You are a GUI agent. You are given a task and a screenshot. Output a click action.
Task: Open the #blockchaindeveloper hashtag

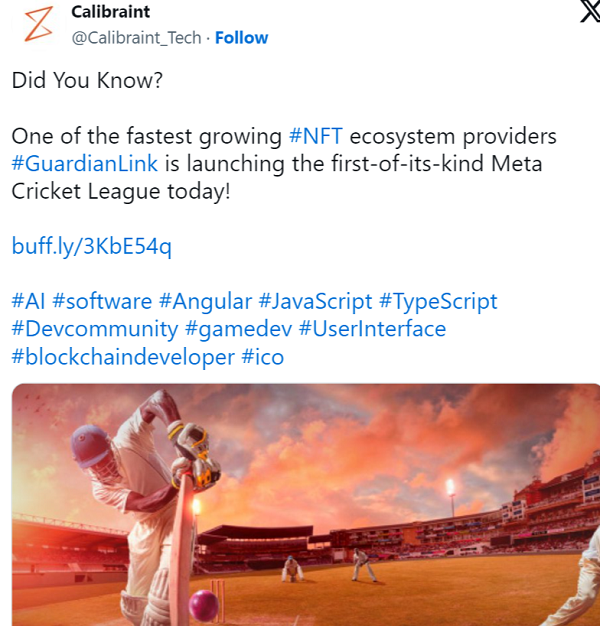(x=123, y=357)
